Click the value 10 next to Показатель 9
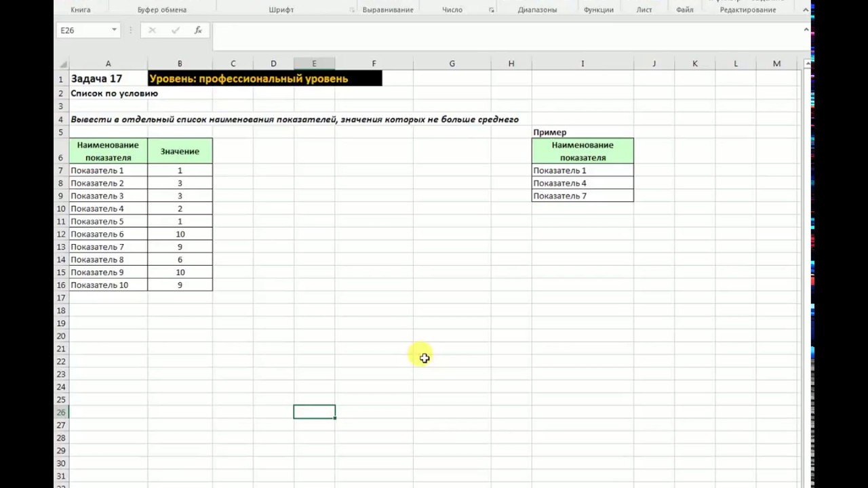This screenshot has width=868, height=488. click(180, 272)
